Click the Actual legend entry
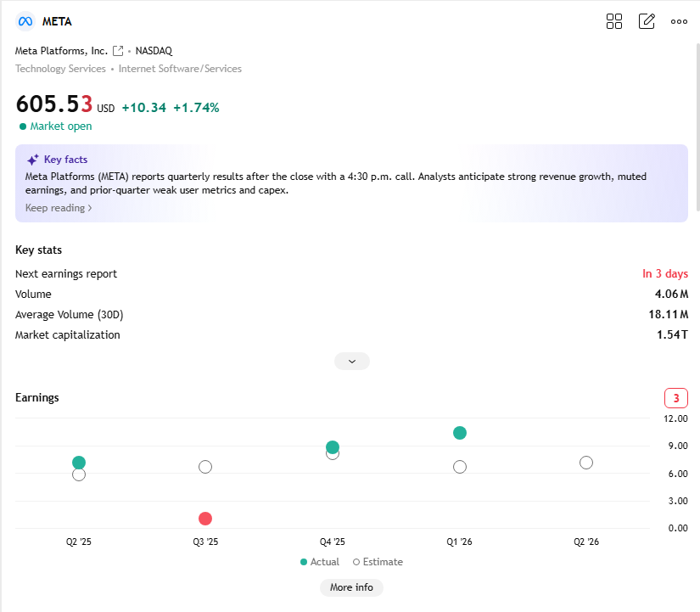The width and height of the screenshot is (700, 612). tap(320, 562)
